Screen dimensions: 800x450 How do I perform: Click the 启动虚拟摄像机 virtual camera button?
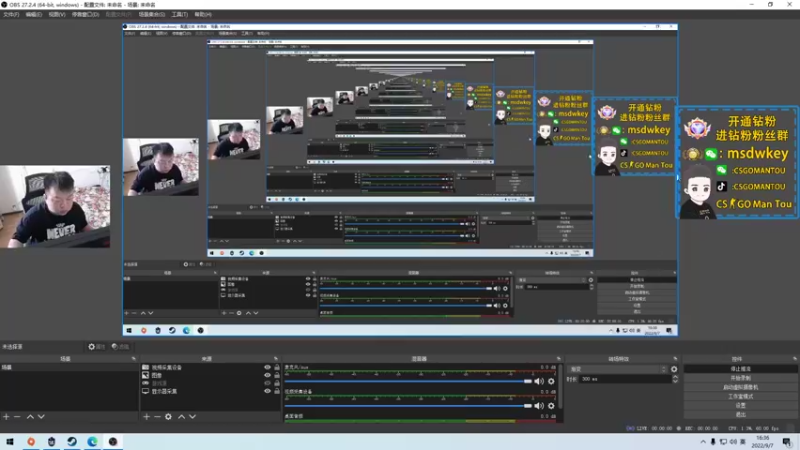[740, 387]
